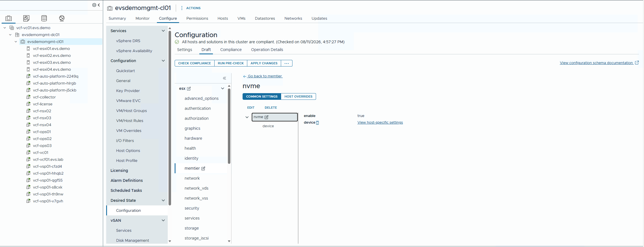
Task: Click the Actions kebab menu icon
Action: click(182, 8)
